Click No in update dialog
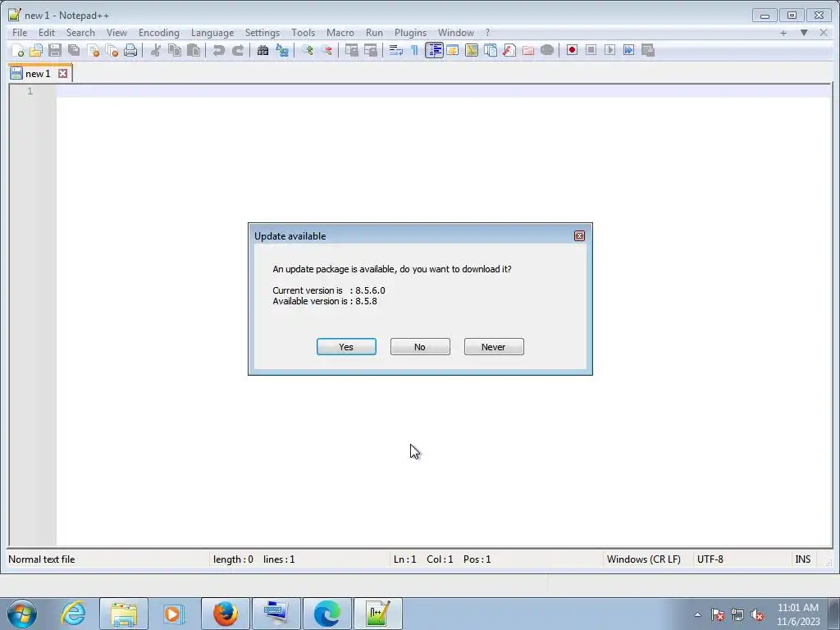Image resolution: width=840 pixels, height=630 pixels. click(420, 347)
